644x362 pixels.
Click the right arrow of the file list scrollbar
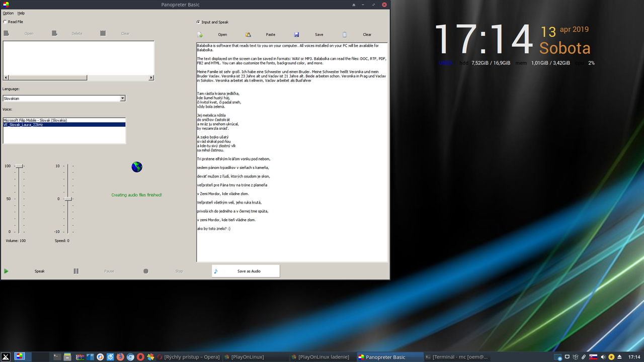(151, 78)
